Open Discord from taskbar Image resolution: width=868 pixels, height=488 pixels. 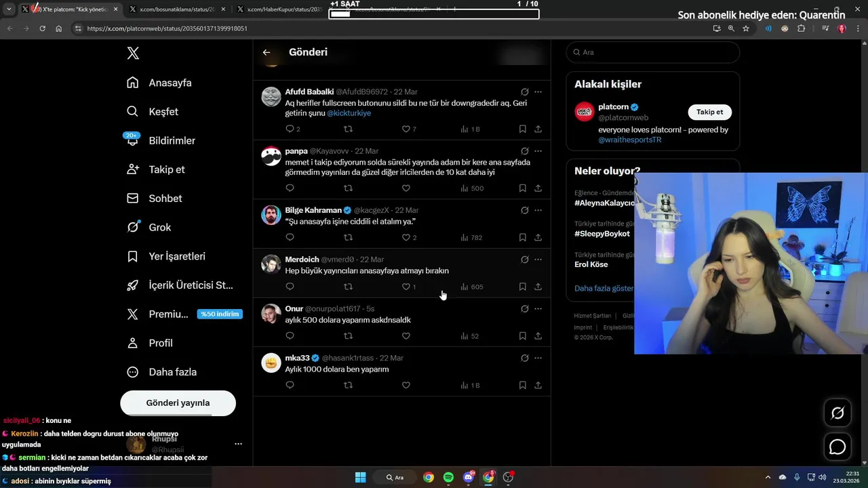point(468,477)
